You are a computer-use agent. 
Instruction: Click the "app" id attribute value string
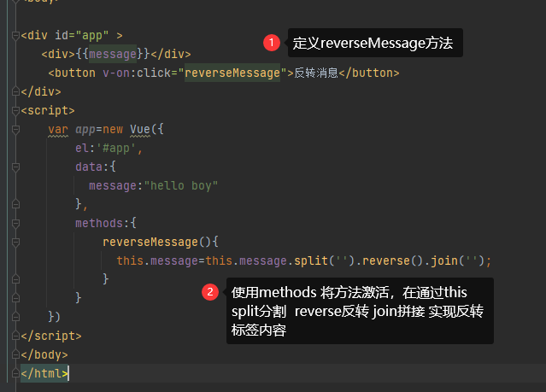tap(92, 36)
